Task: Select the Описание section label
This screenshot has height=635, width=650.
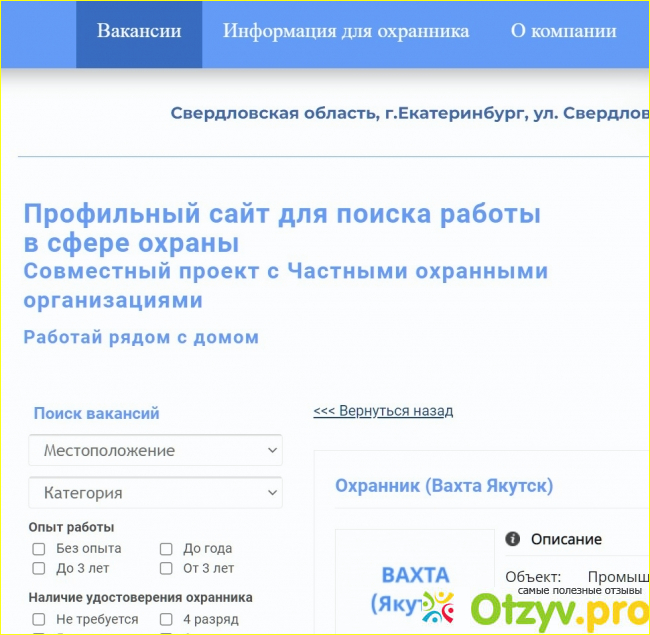Action: 566,539
